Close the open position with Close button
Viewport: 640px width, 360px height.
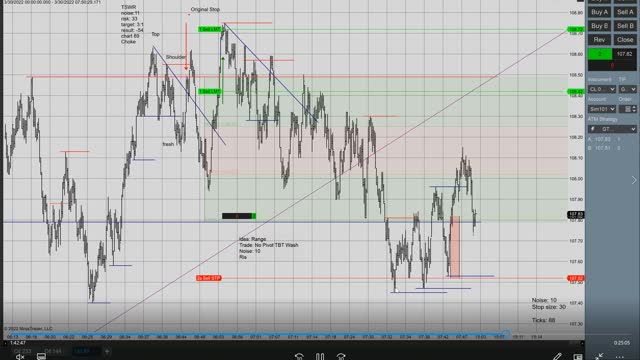[625, 40]
